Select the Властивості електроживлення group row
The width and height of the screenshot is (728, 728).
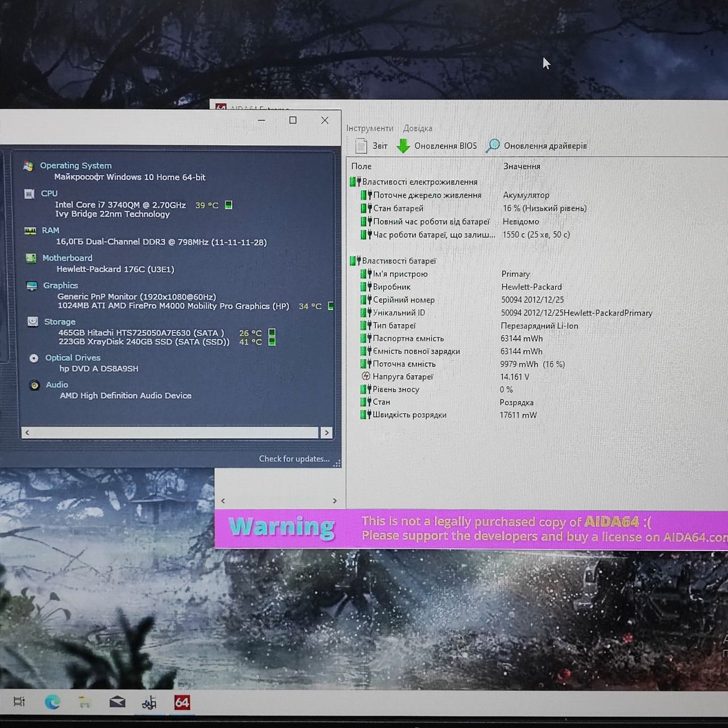pyautogui.click(x=413, y=182)
